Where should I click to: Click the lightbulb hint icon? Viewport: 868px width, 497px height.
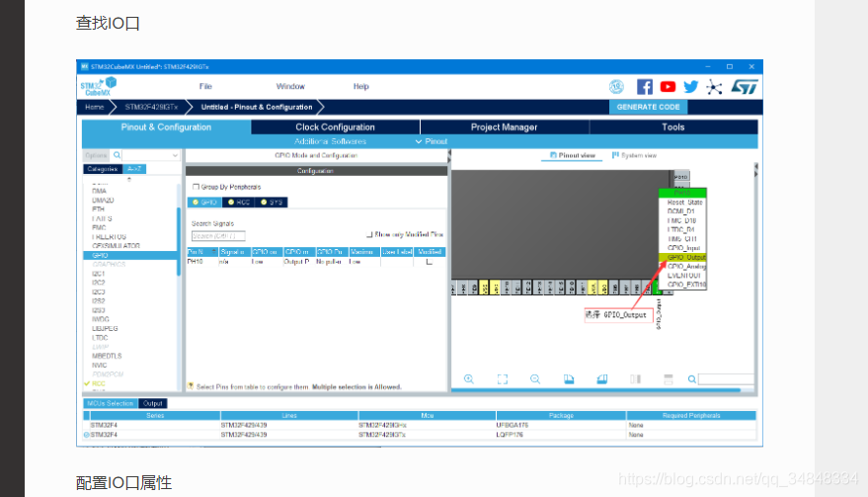[191, 386]
